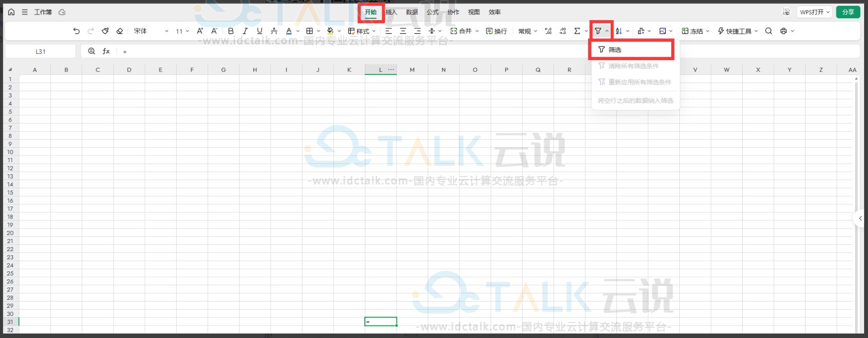
Task: Expand the fill color dropdown arrow
Action: pos(339,31)
